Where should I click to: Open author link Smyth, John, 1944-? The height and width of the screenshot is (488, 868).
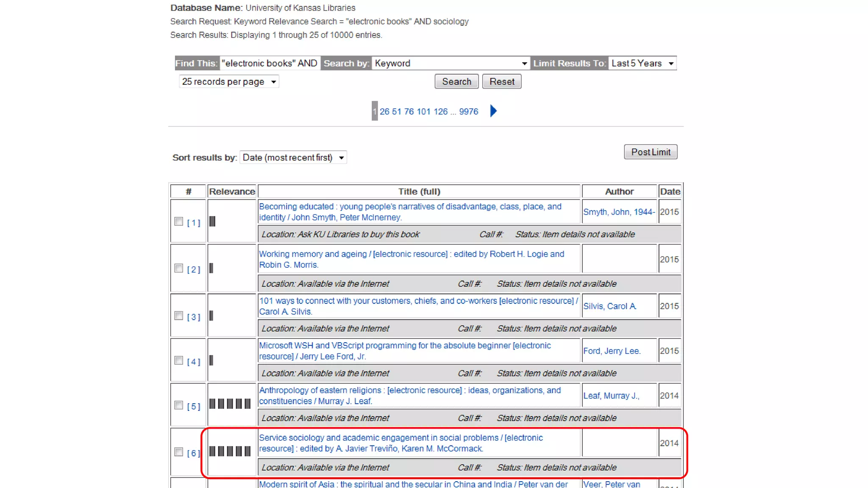(x=619, y=212)
